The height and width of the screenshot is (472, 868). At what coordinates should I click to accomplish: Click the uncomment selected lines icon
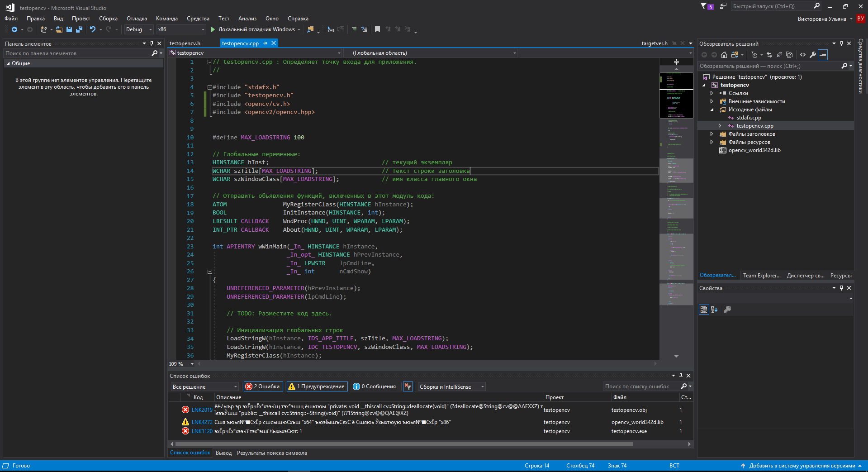[x=364, y=29]
